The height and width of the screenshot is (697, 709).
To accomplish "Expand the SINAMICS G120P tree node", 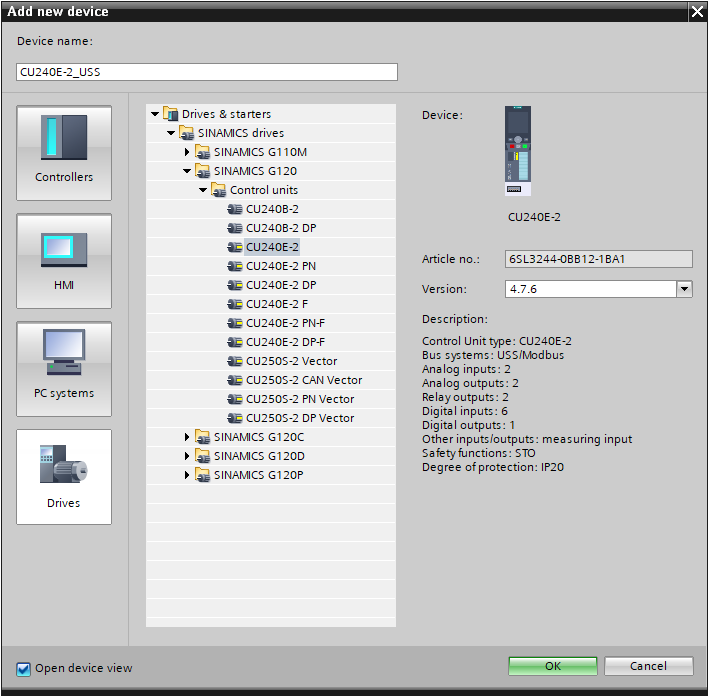I will 187,475.
